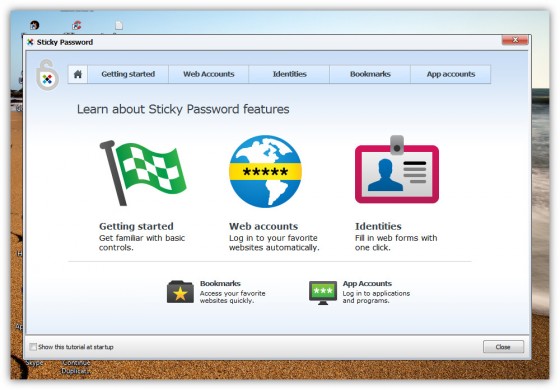Click the Sticky Password padlock logo

(x=47, y=75)
